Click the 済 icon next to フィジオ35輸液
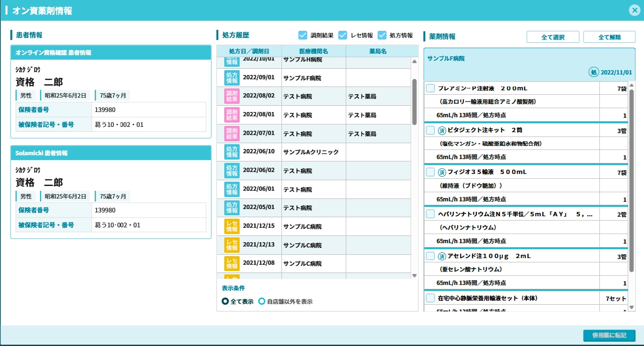The width and height of the screenshot is (644, 346). (442, 172)
